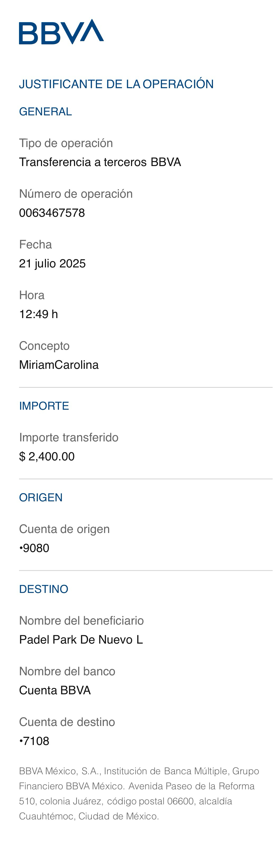Select operation number 0063467578
Viewport: 279px width, 868px height.
52,213
